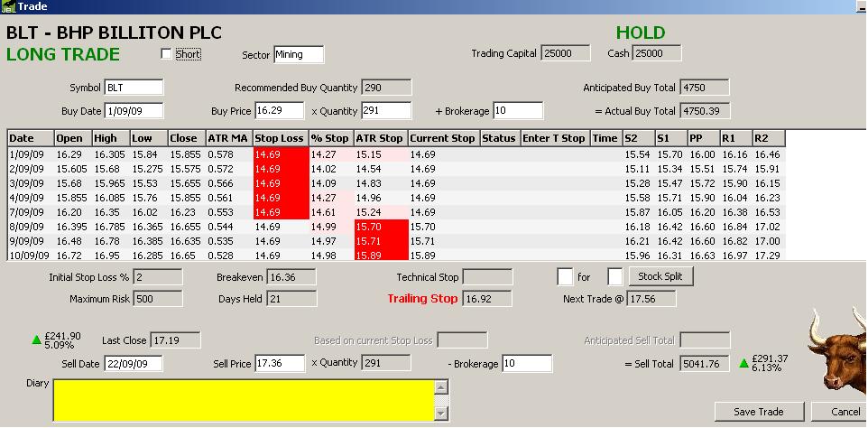
Task: Click the Time column header
Action: point(606,138)
